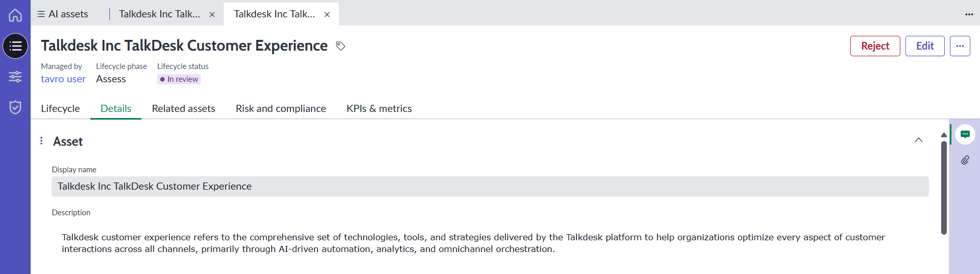This screenshot has height=274, width=980.
Task: Collapse the Asset section chevron
Action: tap(918, 140)
